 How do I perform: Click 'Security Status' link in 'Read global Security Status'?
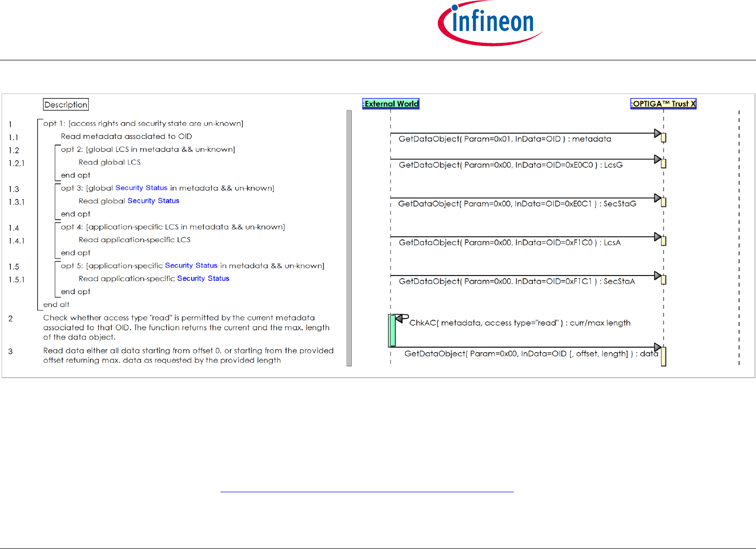click(153, 201)
